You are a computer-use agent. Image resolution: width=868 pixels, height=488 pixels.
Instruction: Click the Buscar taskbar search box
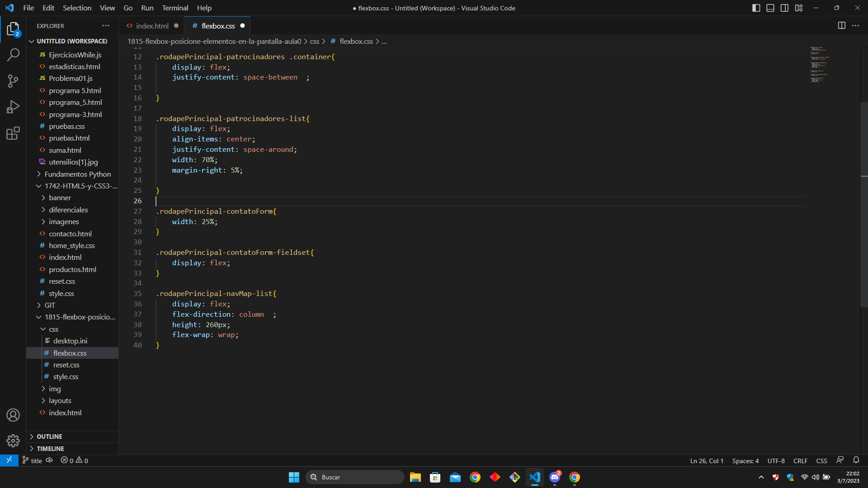point(354,477)
